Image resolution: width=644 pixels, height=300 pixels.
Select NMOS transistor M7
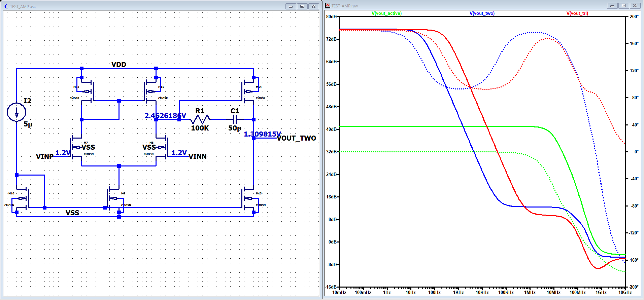coord(76,147)
